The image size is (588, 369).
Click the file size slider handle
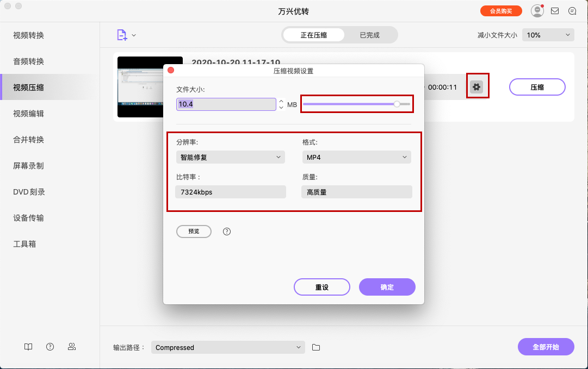[x=397, y=104]
